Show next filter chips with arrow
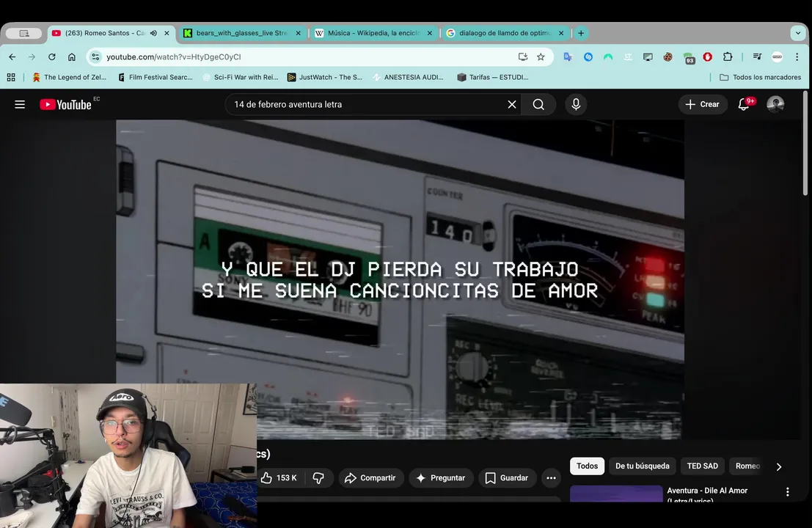812x528 pixels. click(779, 466)
